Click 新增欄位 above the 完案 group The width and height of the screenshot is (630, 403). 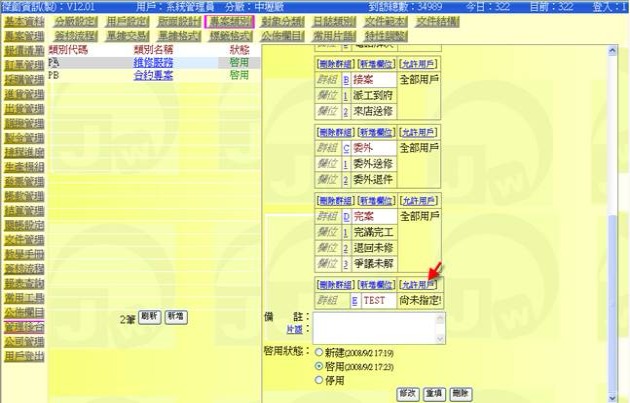tap(377, 202)
